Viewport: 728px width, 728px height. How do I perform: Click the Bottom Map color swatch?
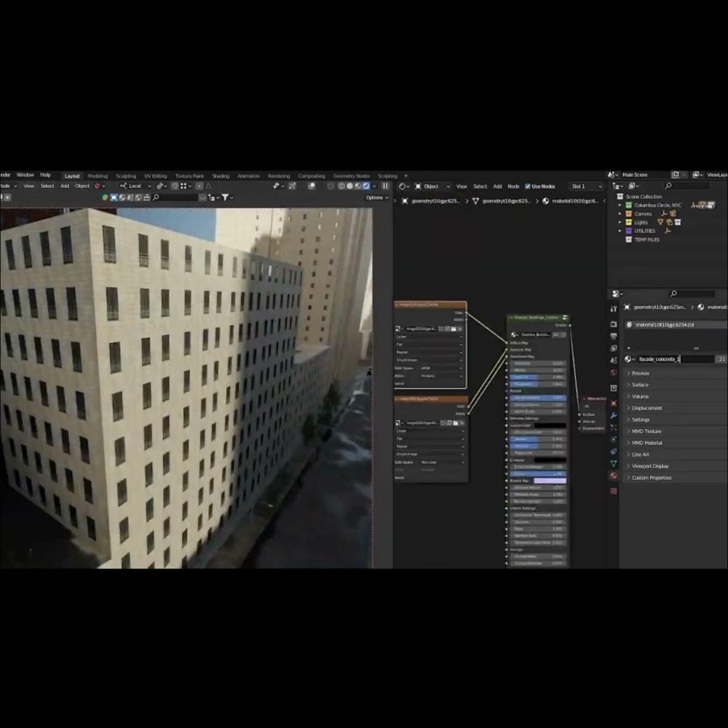coord(550,480)
